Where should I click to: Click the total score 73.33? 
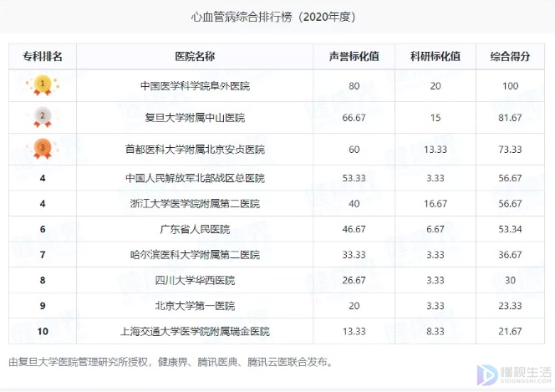510,150
